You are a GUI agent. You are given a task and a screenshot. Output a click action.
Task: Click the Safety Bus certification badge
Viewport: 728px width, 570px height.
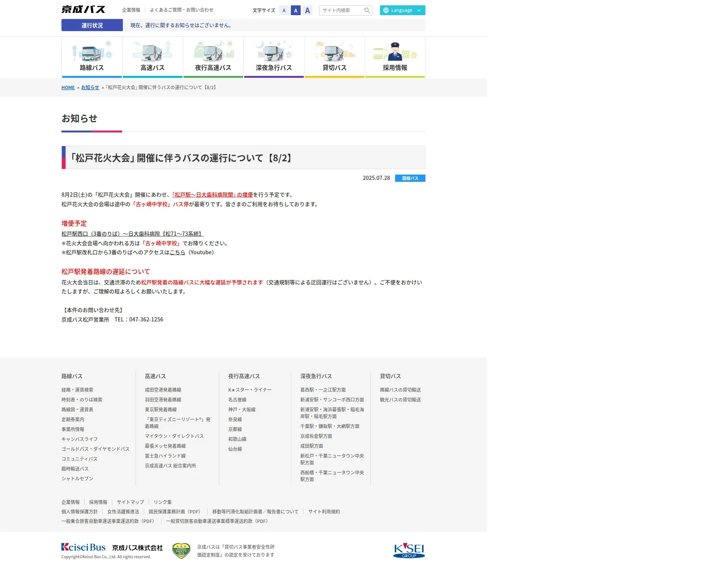pyautogui.click(x=181, y=551)
